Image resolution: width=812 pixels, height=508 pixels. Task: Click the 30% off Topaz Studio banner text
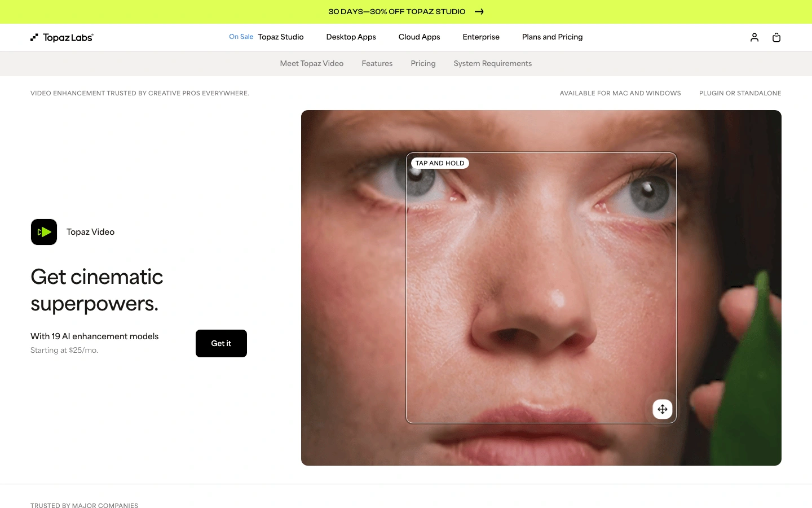tap(397, 11)
